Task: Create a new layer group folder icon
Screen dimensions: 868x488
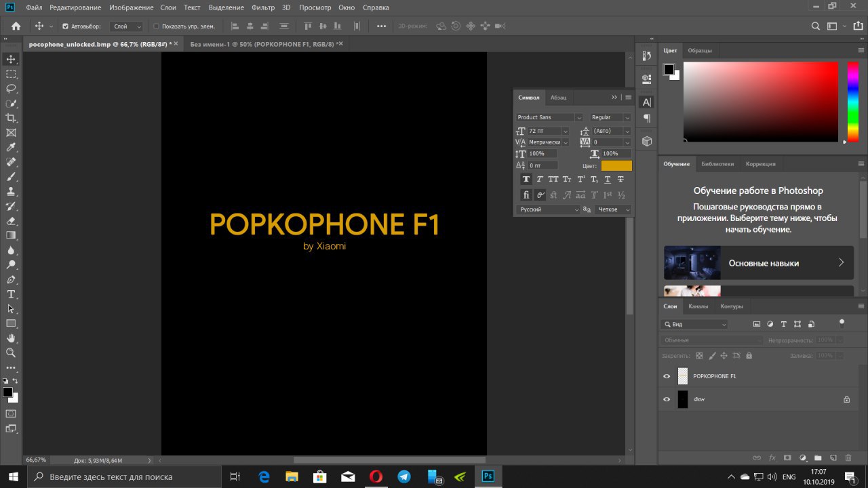Action: click(818, 457)
